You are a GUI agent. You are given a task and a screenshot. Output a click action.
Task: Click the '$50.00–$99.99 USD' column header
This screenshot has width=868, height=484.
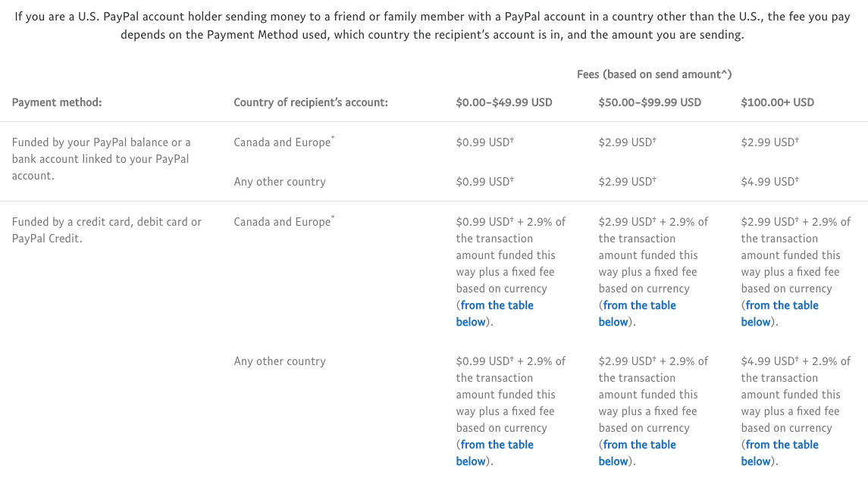650,102
